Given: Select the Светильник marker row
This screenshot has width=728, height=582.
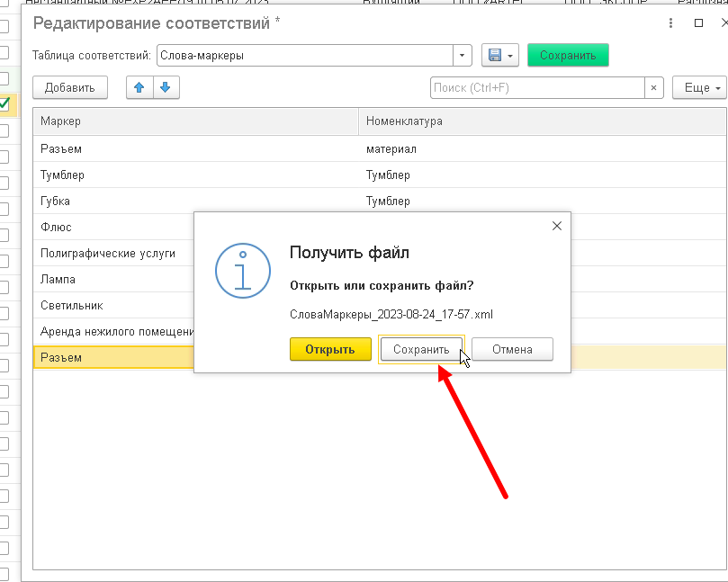Looking at the screenshot, I should [x=113, y=305].
